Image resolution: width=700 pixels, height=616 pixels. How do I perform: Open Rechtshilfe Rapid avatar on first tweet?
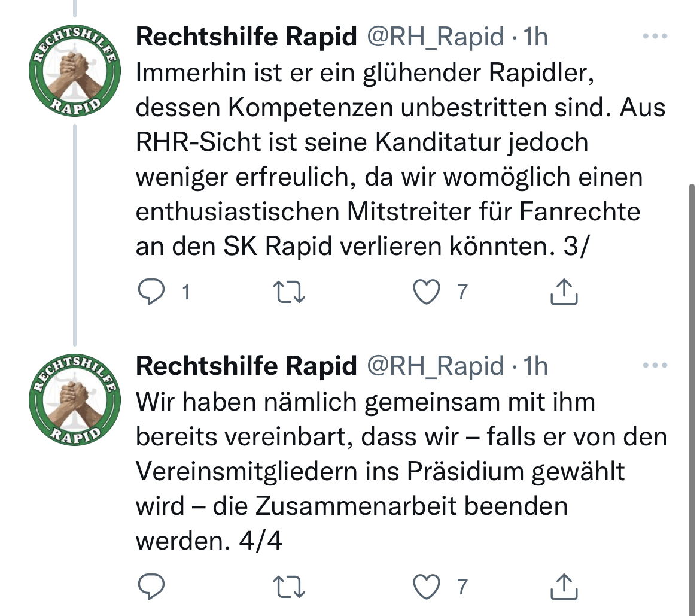75,71
